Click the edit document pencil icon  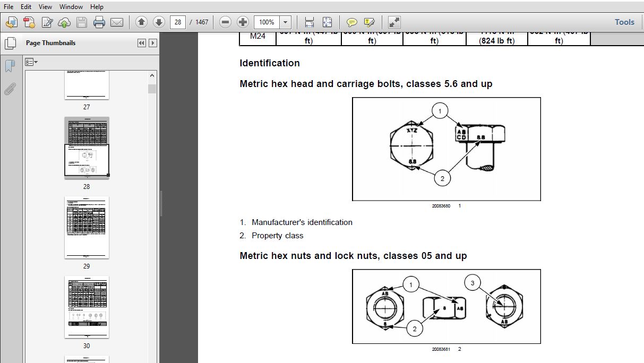pyautogui.click(x=47, y=22)
